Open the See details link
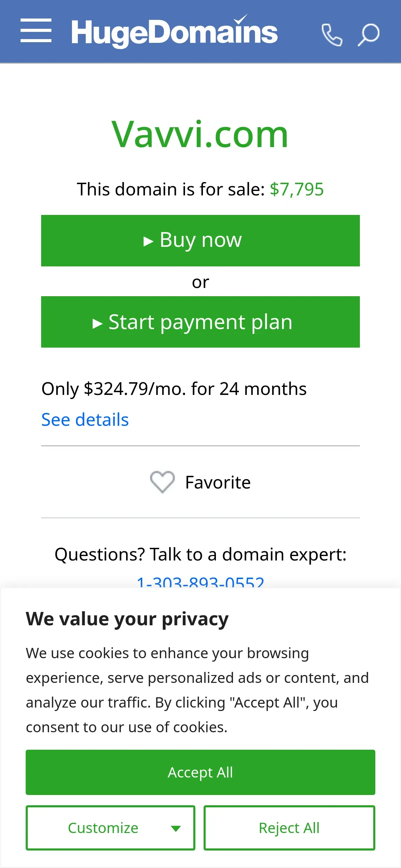Screen dimensions: 401x868 click(85, 420)
